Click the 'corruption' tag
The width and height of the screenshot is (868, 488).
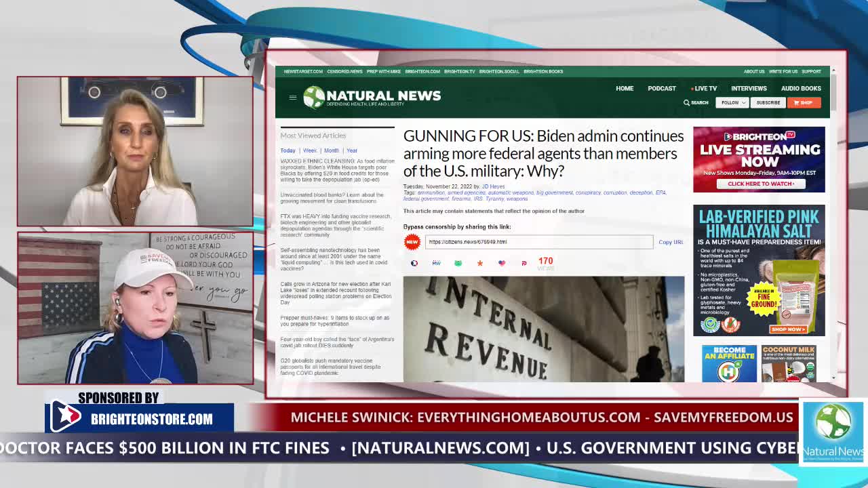coord(615,192)
